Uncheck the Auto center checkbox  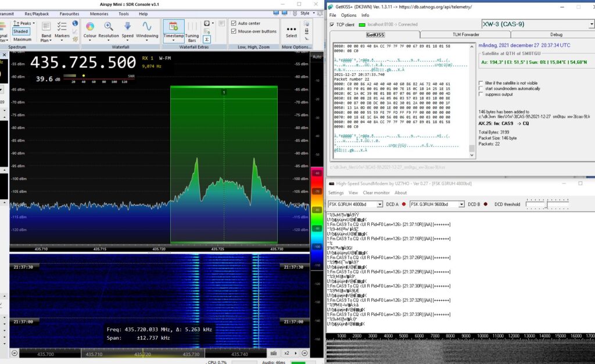point(234,23)
